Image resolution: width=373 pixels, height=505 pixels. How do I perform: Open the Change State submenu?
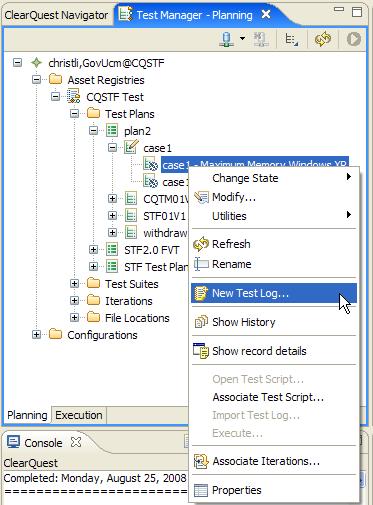coord(274,178)
